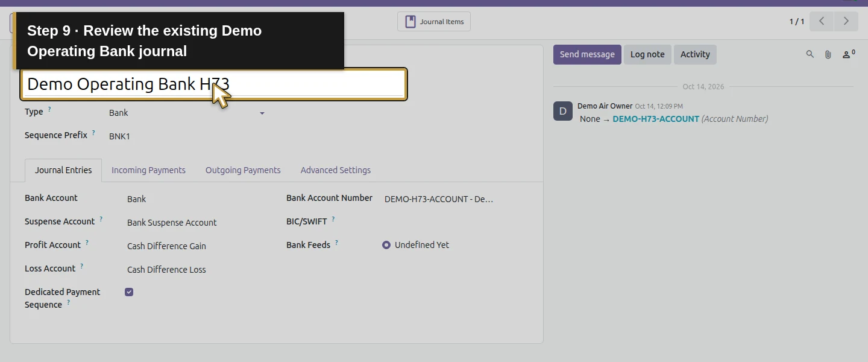Click Sequence Prefix field BNK1

click(187, 136)
